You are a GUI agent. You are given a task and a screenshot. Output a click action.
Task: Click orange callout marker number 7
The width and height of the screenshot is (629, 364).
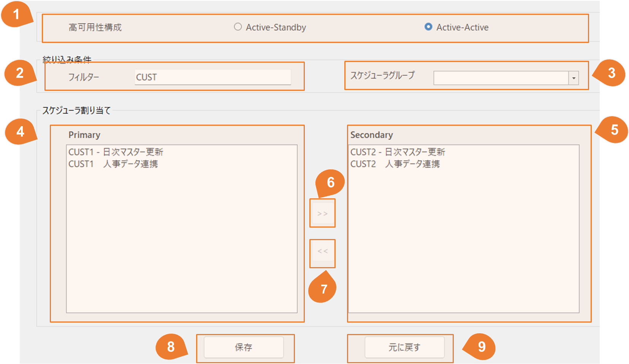tap(323, 289)
